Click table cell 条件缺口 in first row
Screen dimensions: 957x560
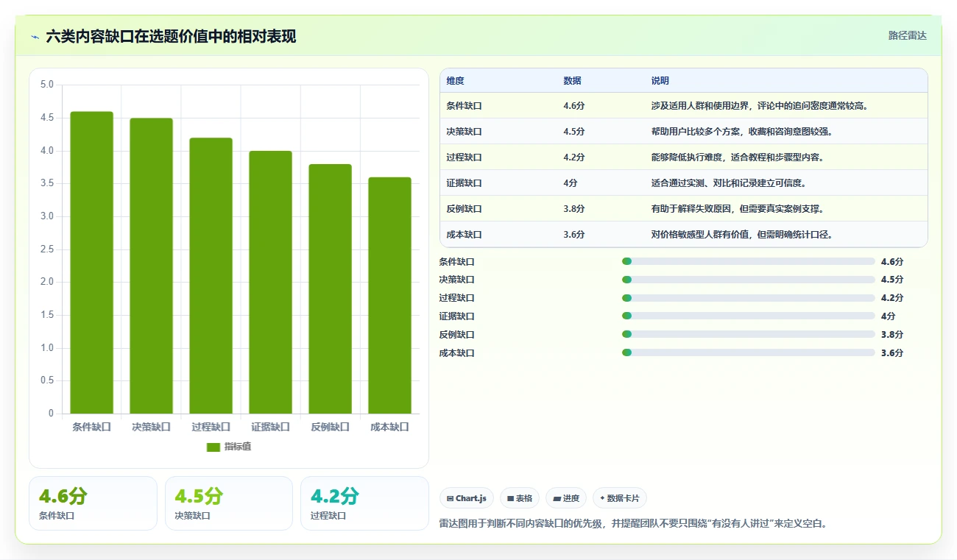tap(465, 106)
